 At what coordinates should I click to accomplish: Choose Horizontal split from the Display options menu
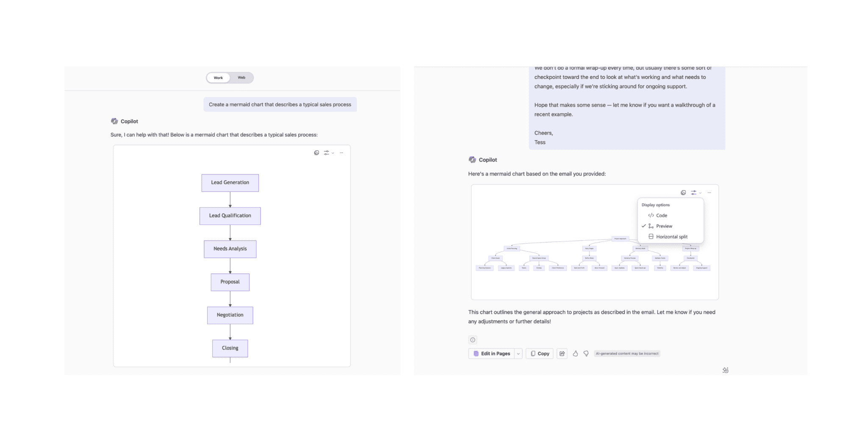pos(671,237)
